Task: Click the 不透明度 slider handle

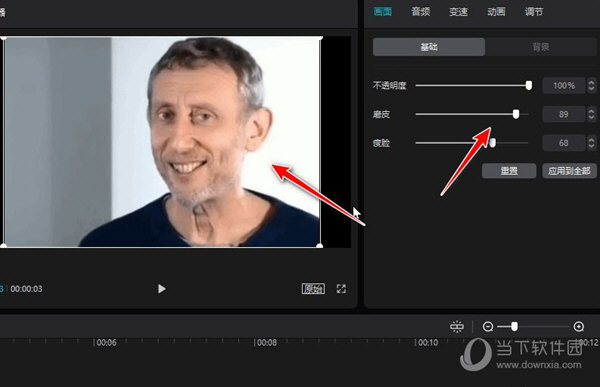Action: point(528,85)
